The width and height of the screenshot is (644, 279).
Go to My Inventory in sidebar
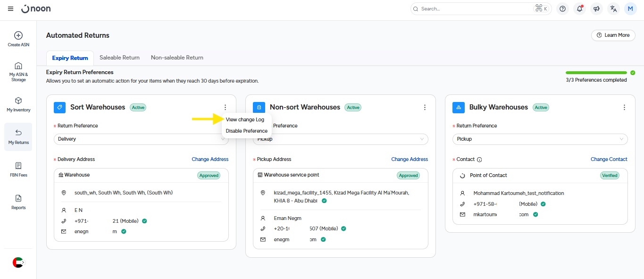tap(18, 104)
